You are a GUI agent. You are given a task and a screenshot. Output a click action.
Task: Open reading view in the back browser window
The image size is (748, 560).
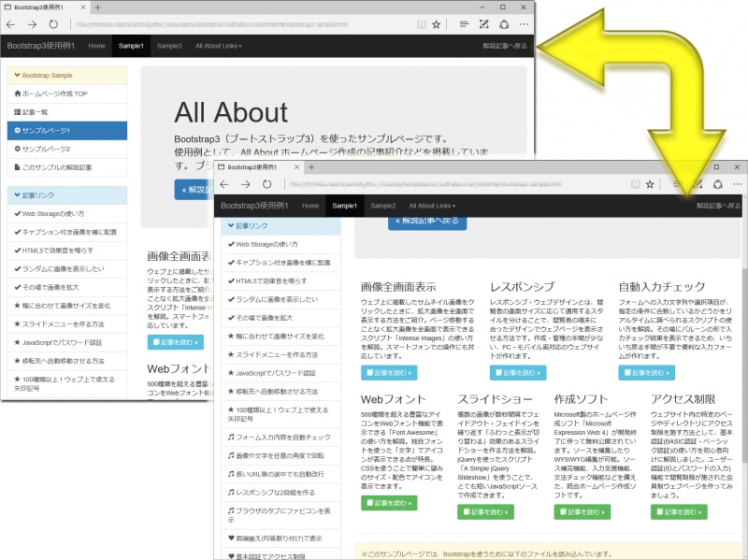point(421,24)
